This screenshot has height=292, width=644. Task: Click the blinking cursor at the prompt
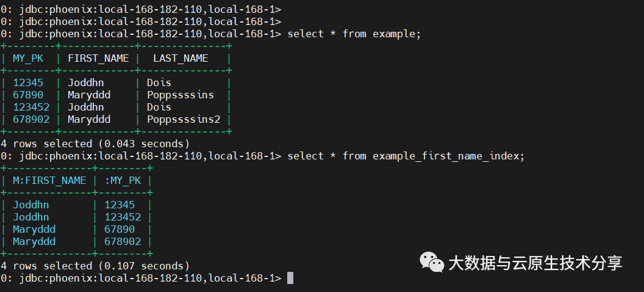point(290,278)
